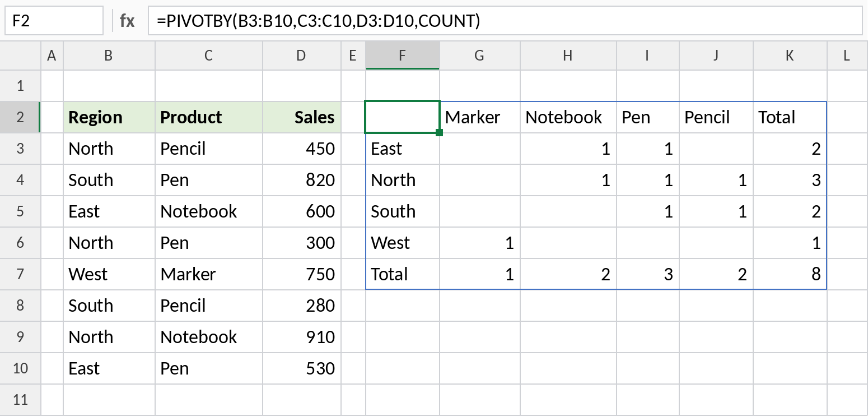Select column G header
This screenshot has width=868, height=416.
480,55
